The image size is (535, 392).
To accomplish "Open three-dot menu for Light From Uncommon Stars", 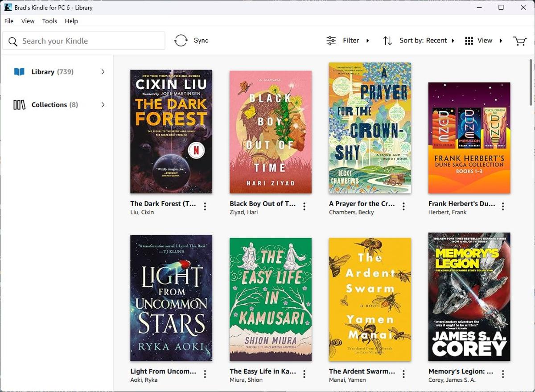I will [x=205, y=374].
